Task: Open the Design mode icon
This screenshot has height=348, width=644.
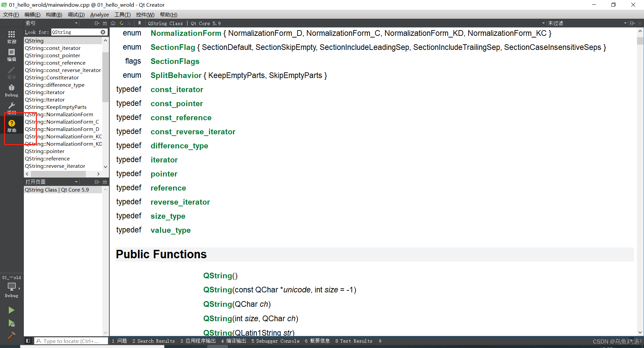Action: tap(11, 73)
